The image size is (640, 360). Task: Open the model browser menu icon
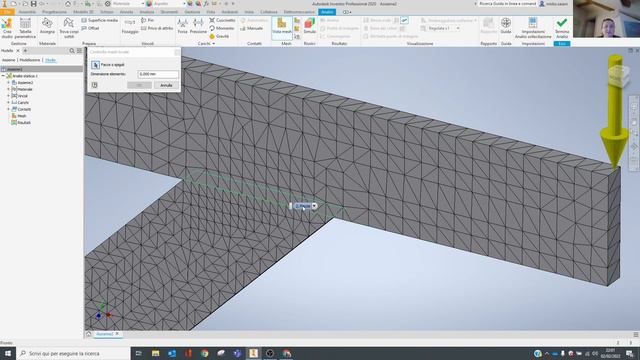[79, 51]
